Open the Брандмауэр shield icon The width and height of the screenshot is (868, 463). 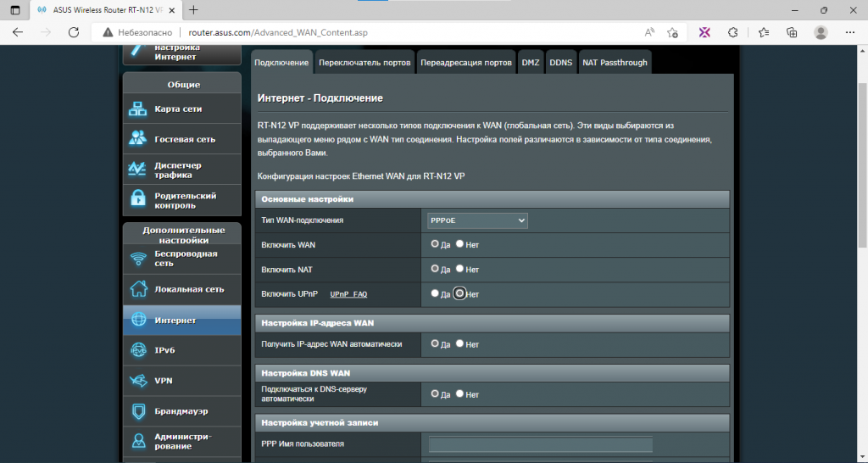point(138,411)
